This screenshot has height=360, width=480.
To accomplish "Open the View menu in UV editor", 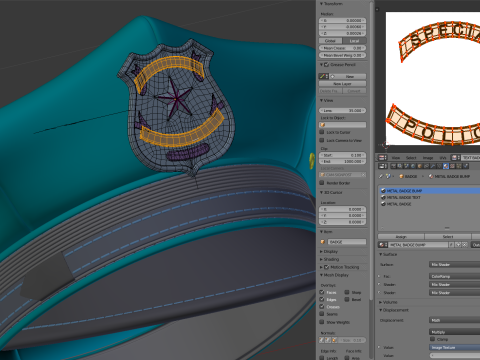I will click(x=396, y=158).
